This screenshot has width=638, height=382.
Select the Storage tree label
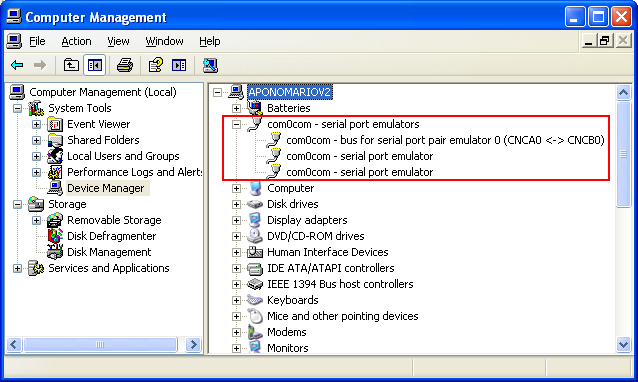(x=67, y=204)
